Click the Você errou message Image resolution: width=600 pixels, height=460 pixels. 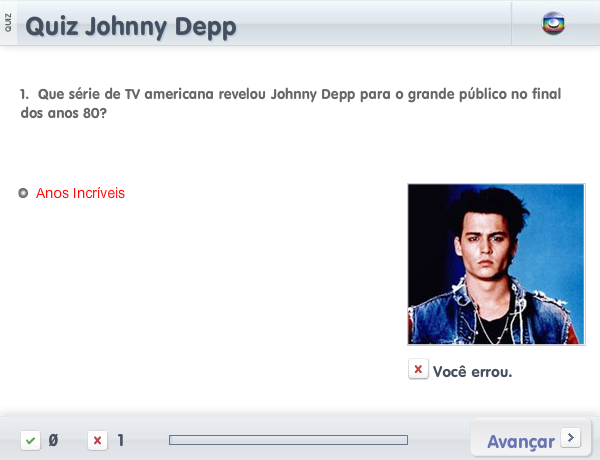click(x=473, y=372)
